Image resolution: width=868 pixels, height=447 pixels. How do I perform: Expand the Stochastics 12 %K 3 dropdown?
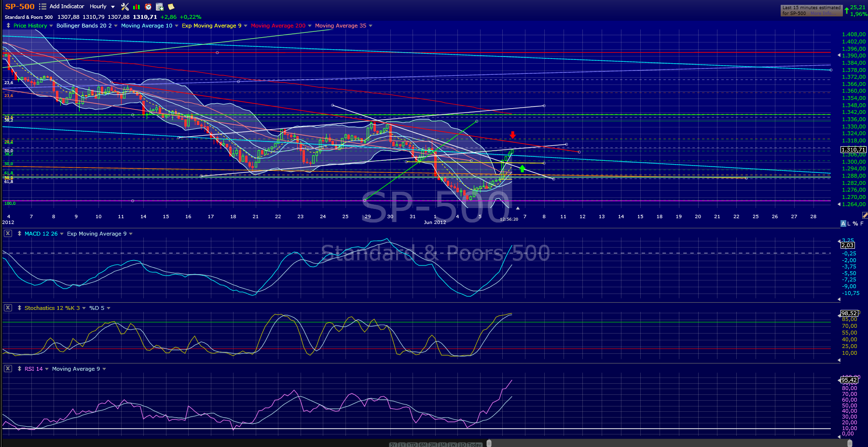pyautogui.click(x=84, y=308)
